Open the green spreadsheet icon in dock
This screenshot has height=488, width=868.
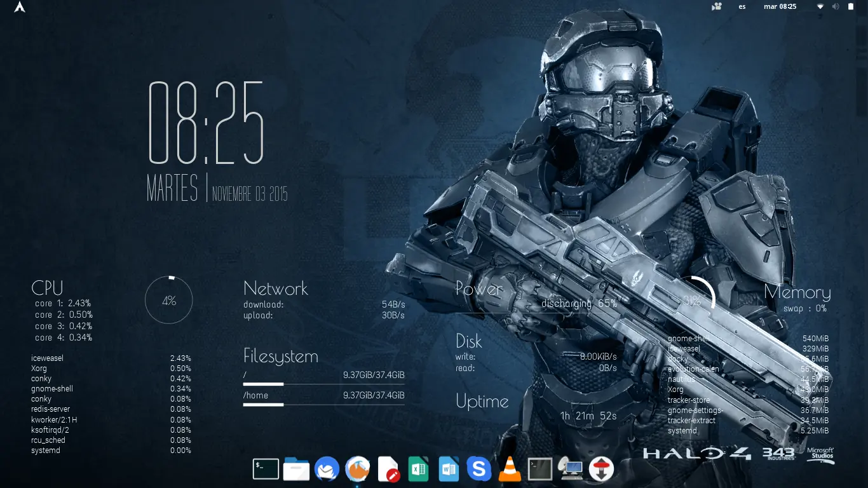pyautogui.click(x=418, y=469)
